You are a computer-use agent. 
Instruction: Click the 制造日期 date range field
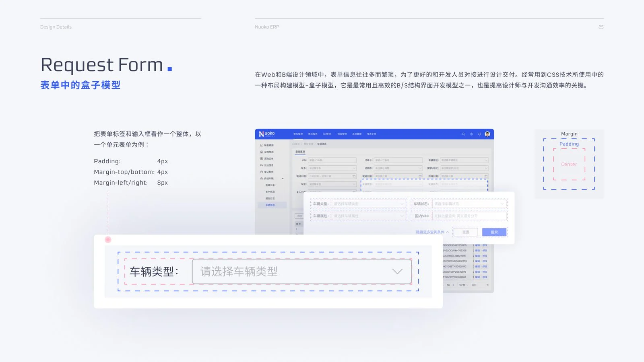pyautogui.click(x=332, y=176)
